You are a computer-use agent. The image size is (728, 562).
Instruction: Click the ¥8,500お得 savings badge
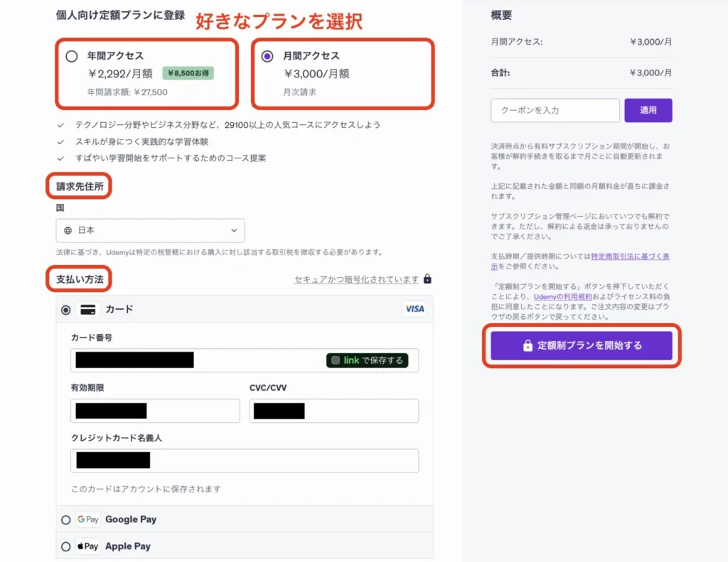coord(188,72)
